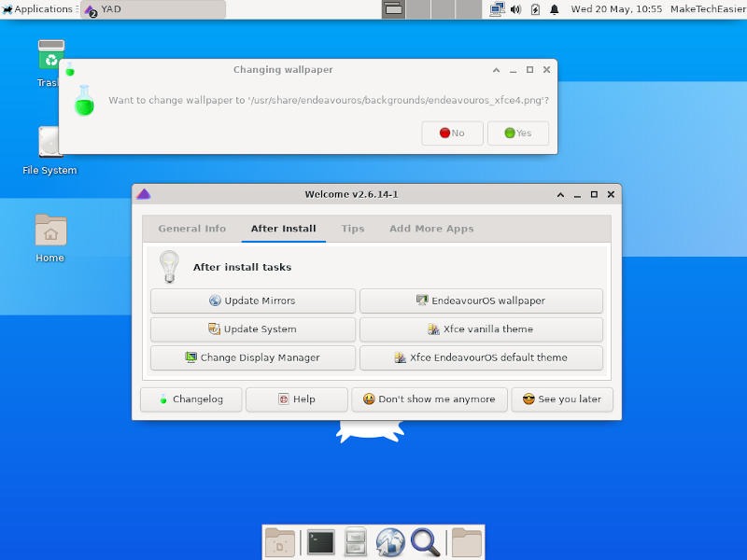Click the Update Mirrors icon button

tap(252, 301)
